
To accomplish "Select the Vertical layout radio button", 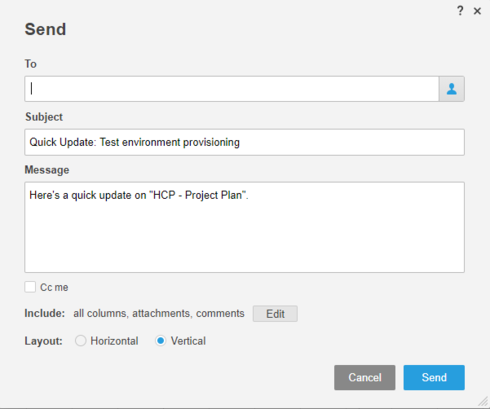I will pyautogui.click(x=161, y=341).
